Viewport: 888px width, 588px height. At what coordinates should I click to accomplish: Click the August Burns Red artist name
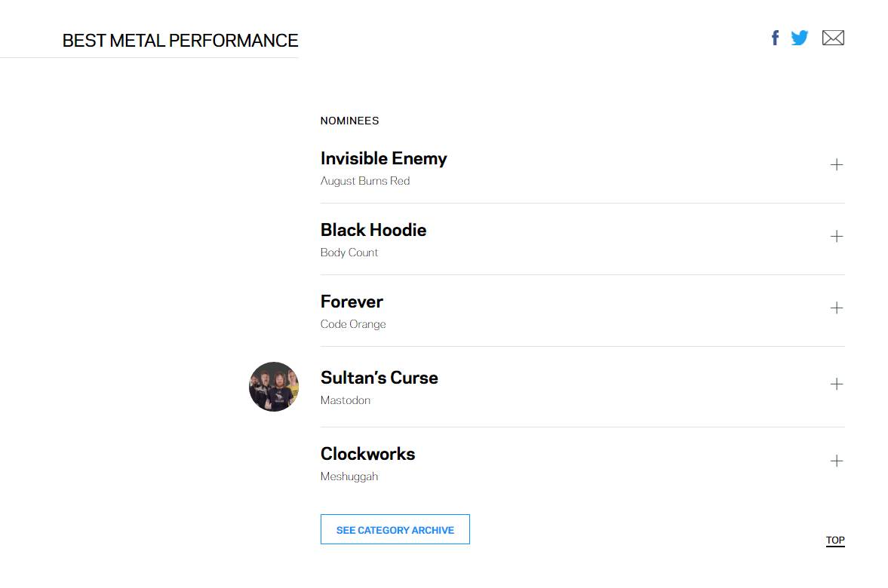[x=365, y=181]
